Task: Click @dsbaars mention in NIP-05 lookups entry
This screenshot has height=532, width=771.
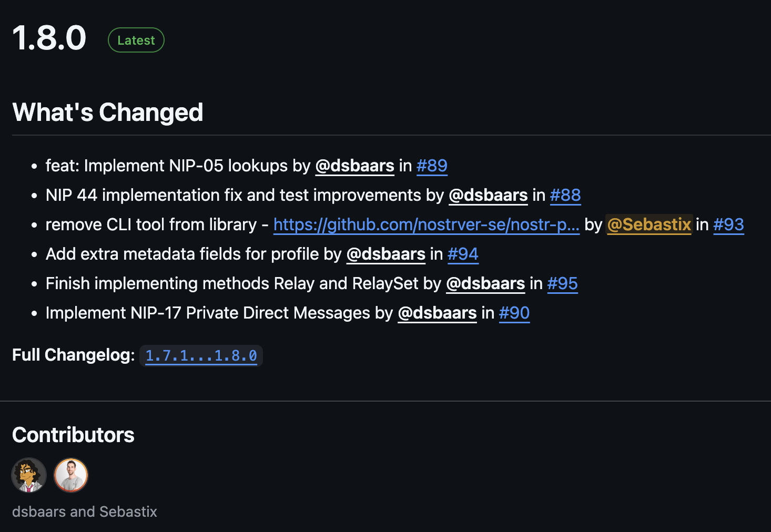Action: (x=354, y=166)
